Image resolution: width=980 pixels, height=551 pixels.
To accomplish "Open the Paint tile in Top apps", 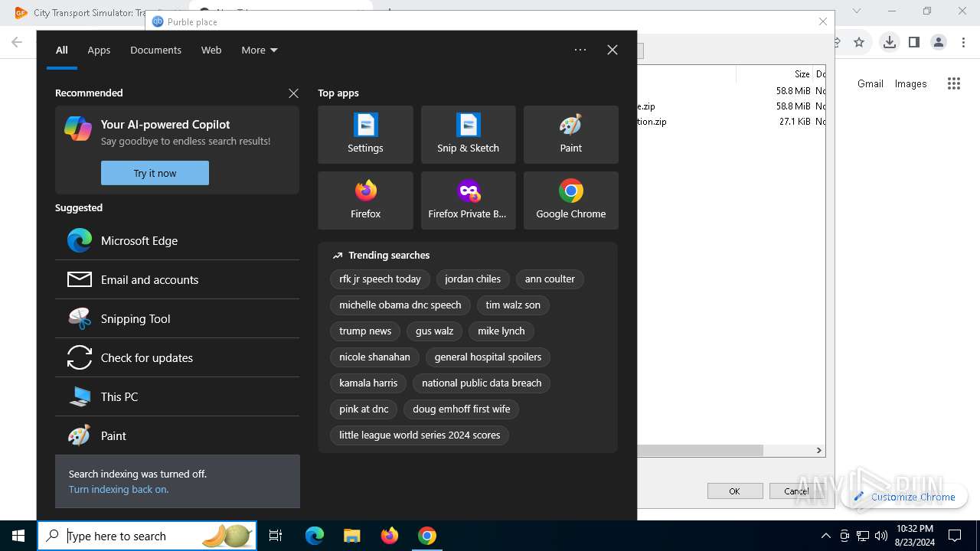I will pyautogui.click(x=570, y=135).
